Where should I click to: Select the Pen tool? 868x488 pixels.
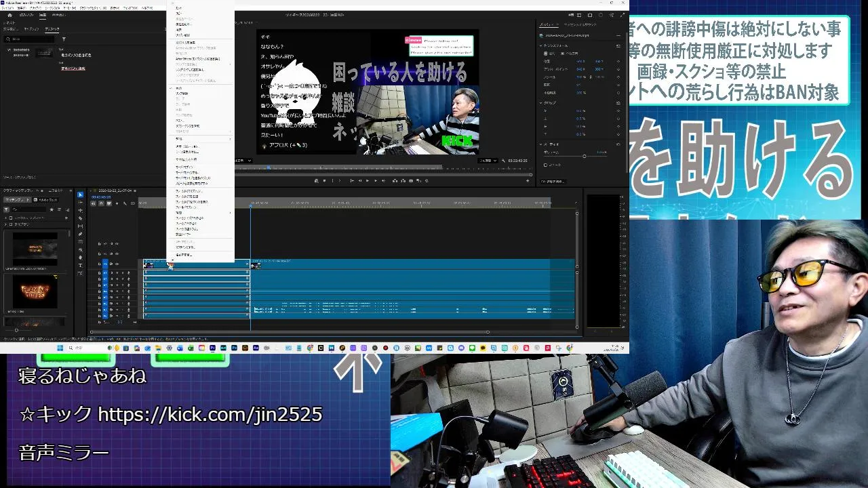(80, 234)
